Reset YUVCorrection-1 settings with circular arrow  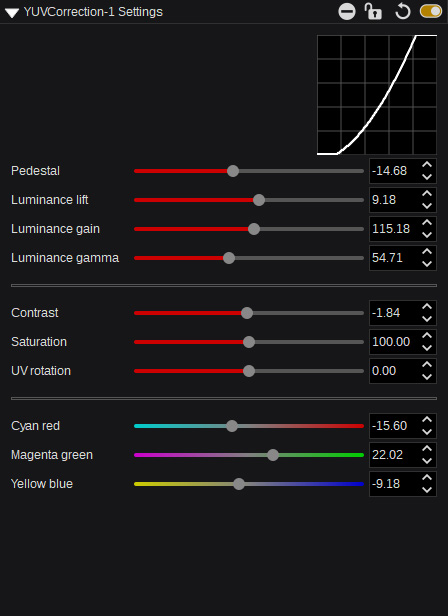click(402, 11)
